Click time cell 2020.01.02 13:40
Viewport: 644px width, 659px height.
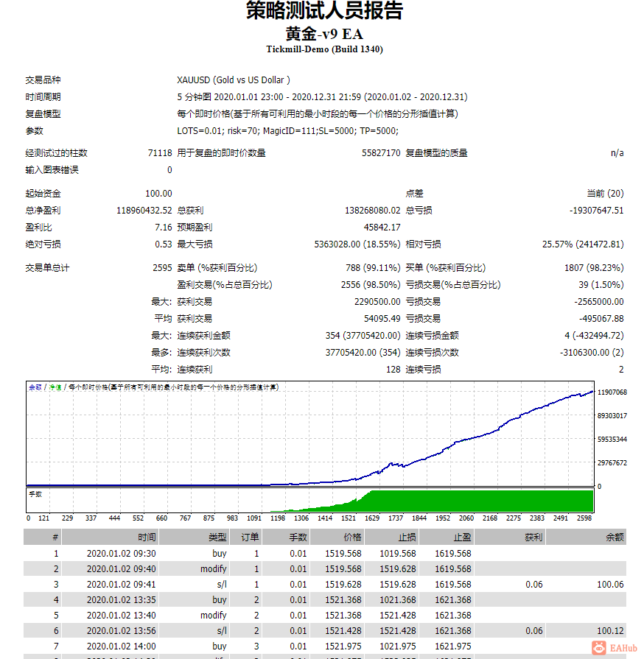121,616
